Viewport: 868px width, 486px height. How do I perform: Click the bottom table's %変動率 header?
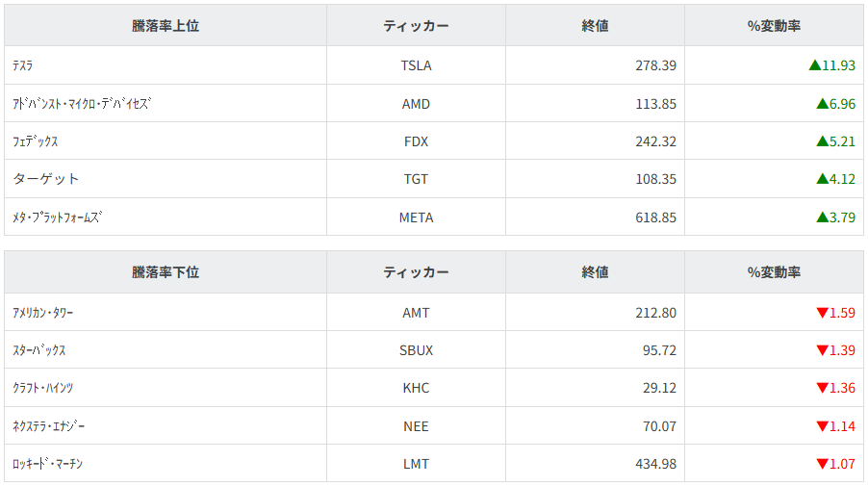774,272
